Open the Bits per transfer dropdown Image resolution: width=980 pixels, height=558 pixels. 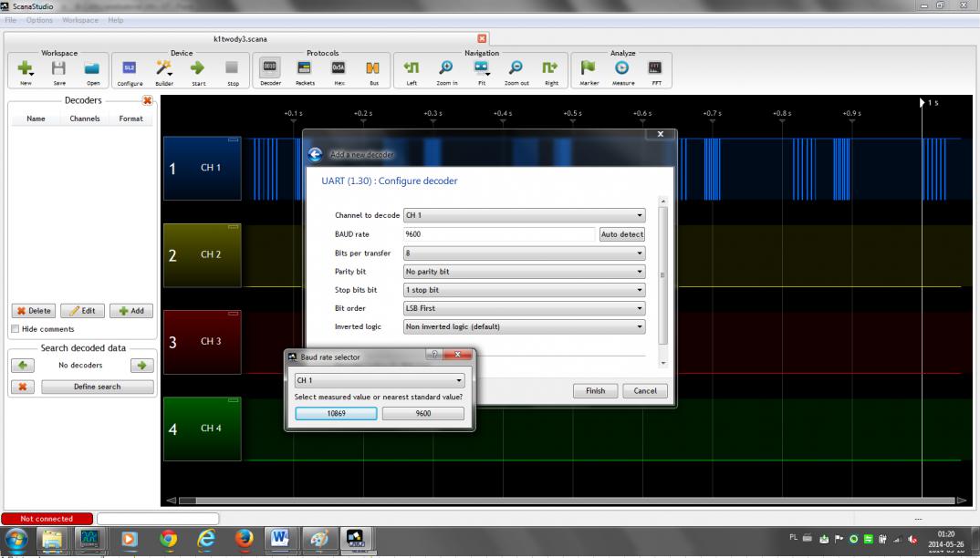coord(525,253)
